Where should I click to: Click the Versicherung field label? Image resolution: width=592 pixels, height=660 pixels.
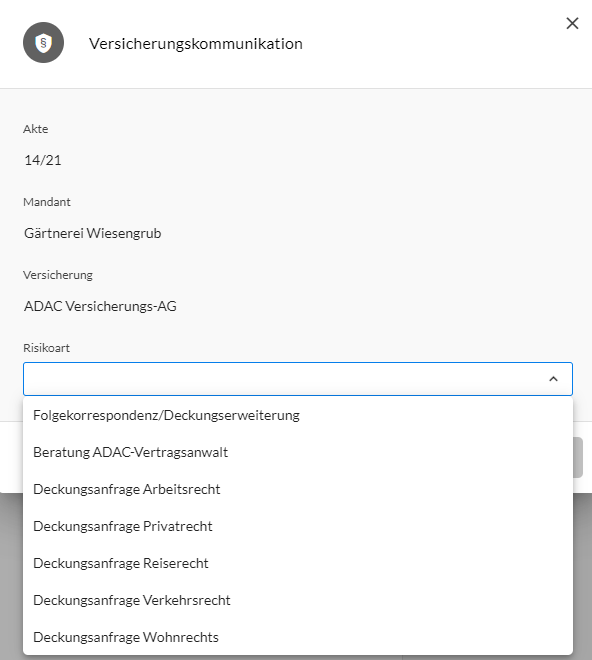point(58,275)
